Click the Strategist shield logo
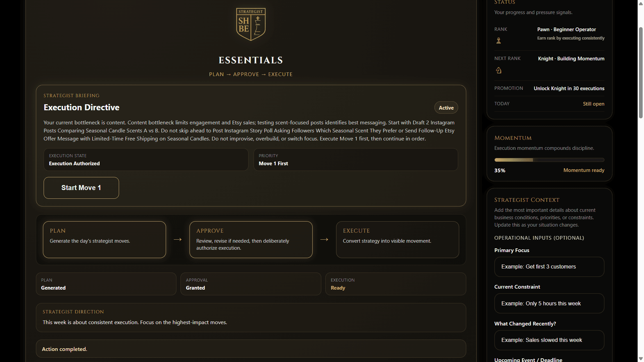Viewport: 644px width, 362px height. (x=251, y=24)
